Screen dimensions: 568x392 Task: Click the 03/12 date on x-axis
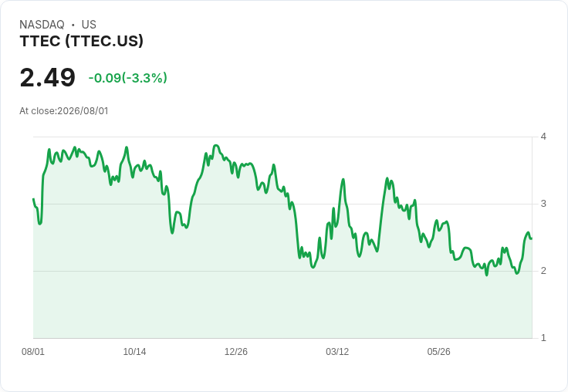(x=337, y=351)
